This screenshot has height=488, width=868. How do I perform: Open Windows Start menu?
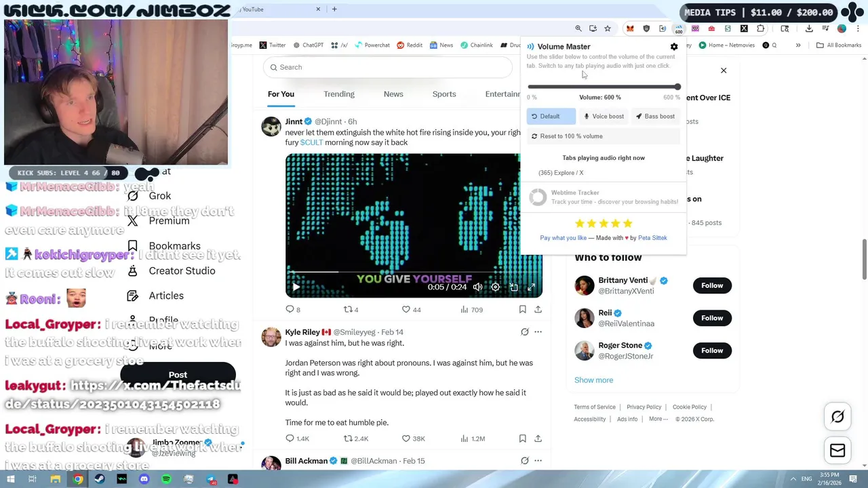(11, 479)
